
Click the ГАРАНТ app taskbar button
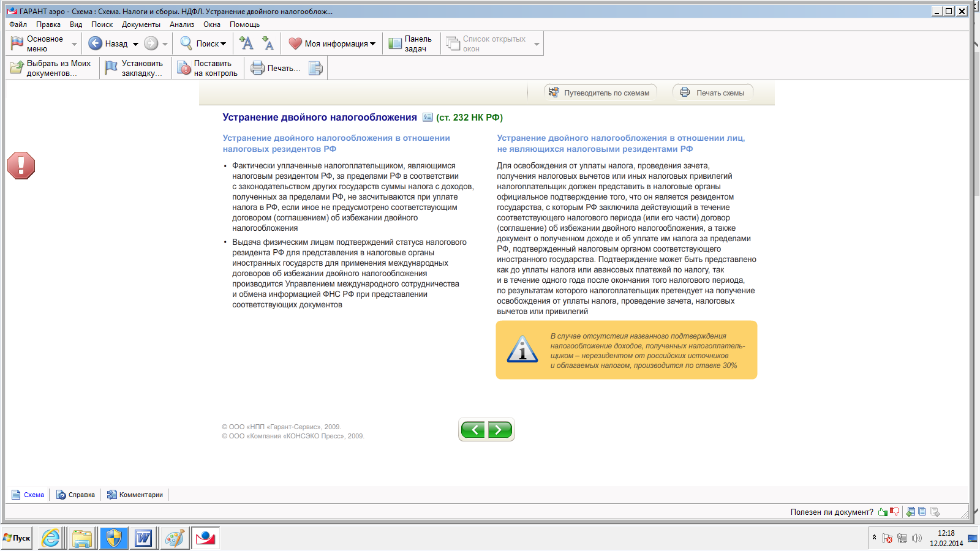[205, 538]
